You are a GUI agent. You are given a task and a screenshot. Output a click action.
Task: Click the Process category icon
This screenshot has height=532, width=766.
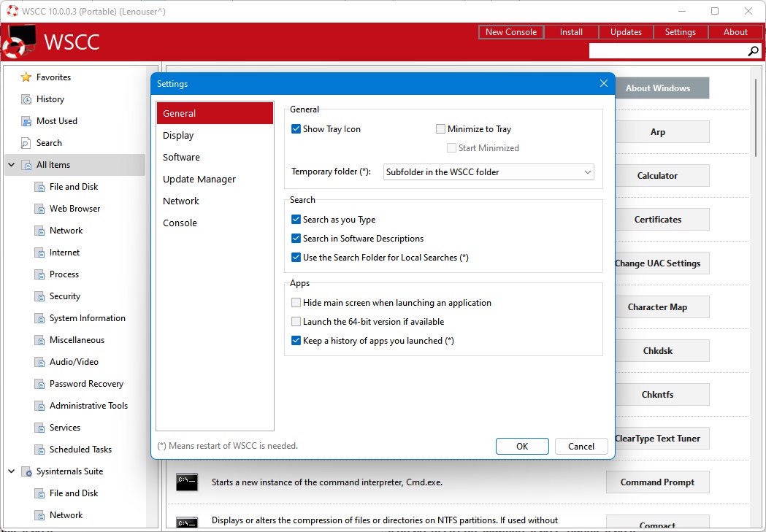39,274
